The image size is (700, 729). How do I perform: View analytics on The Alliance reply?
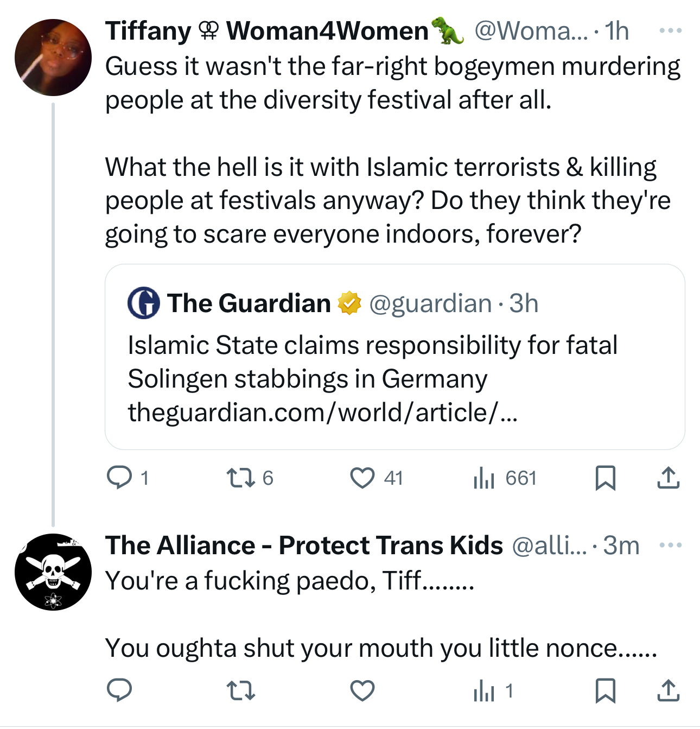(x=484, y=691)
